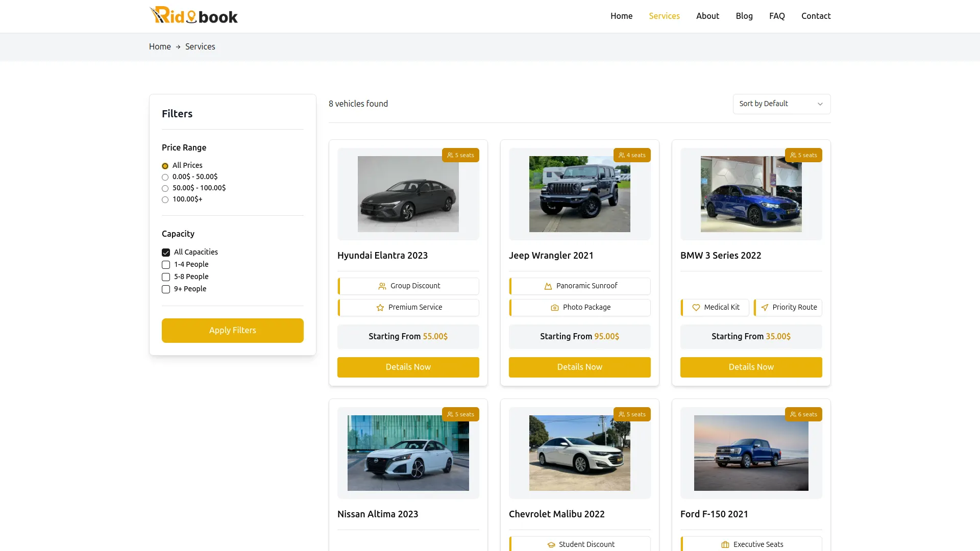Enable the 1-4 People capacity filter
The height and width of the screenshot is (551, 980).
165,264
